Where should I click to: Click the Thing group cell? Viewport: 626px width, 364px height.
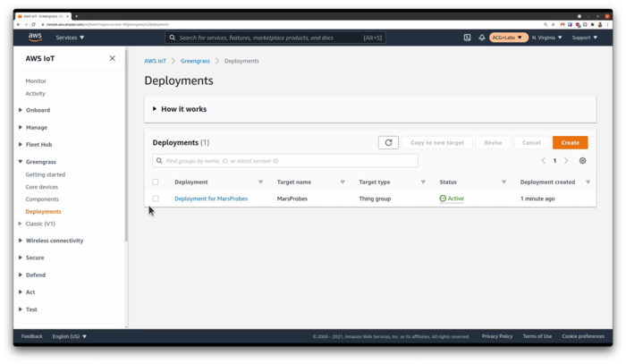coord(375,199)
